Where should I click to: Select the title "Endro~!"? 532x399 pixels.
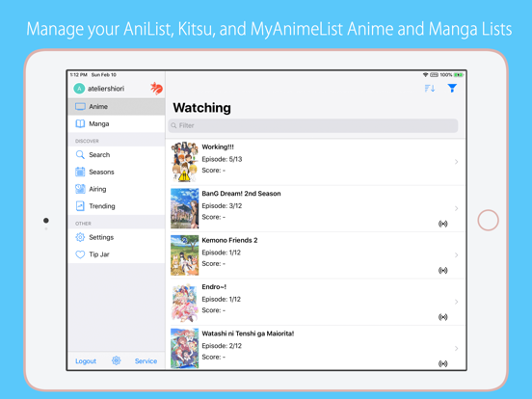point(214,287)
